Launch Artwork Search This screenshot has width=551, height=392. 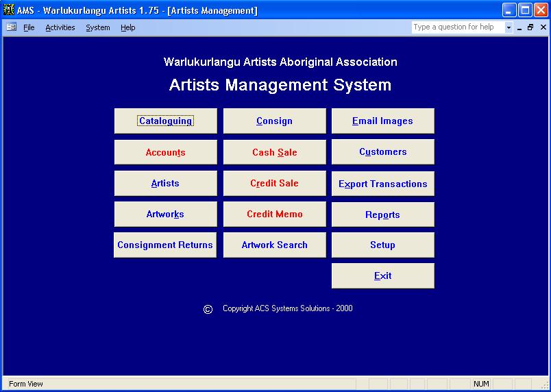pyautogui.click(x=274, y=245)
